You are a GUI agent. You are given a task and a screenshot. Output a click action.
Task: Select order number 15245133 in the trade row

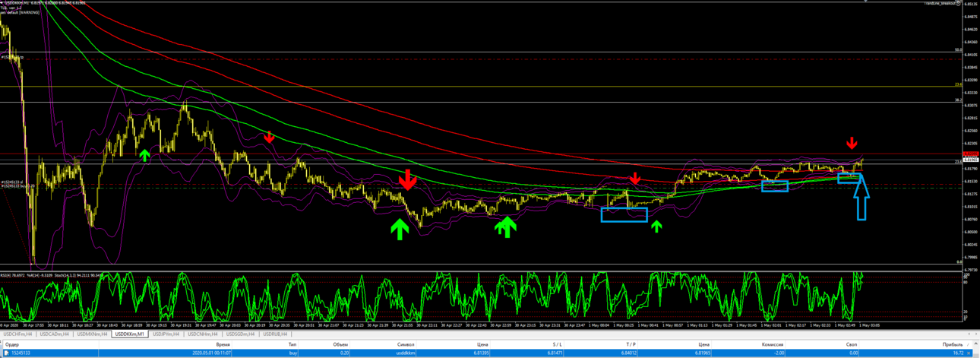coord(21,353)
